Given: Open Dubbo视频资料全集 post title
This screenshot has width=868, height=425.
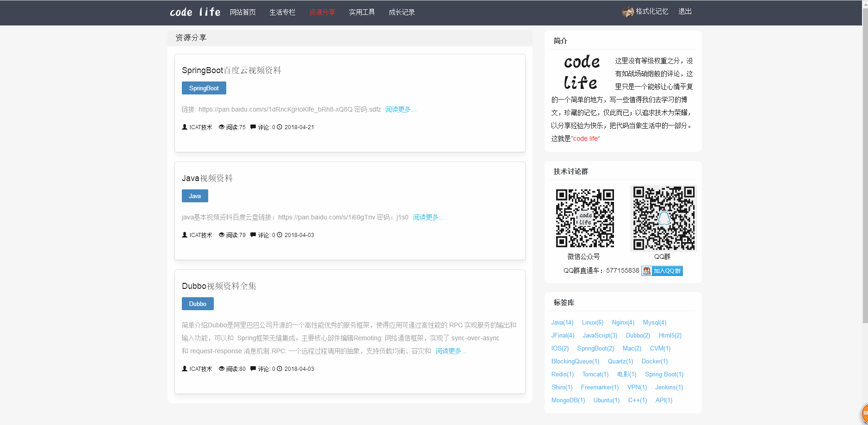Looking at the screenshot, I should click(219, 286).
